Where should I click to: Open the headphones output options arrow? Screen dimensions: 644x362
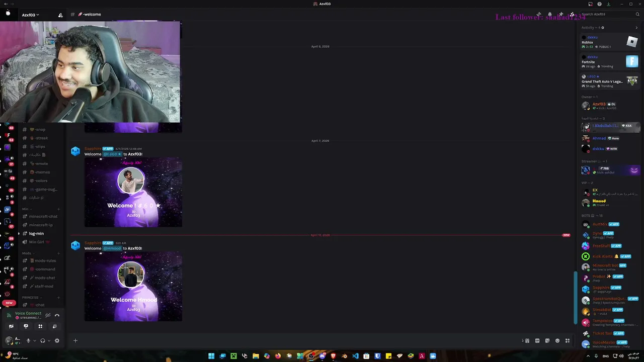point(49,340)
